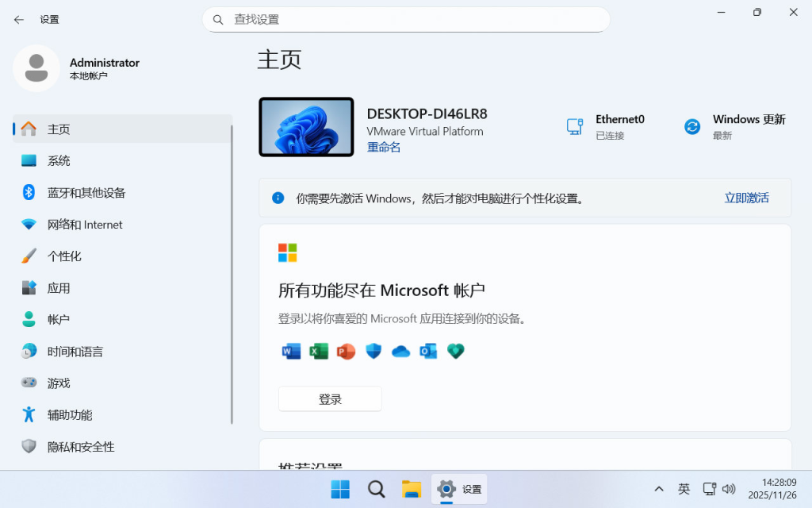Click the 立即激活 activation link

746,197
